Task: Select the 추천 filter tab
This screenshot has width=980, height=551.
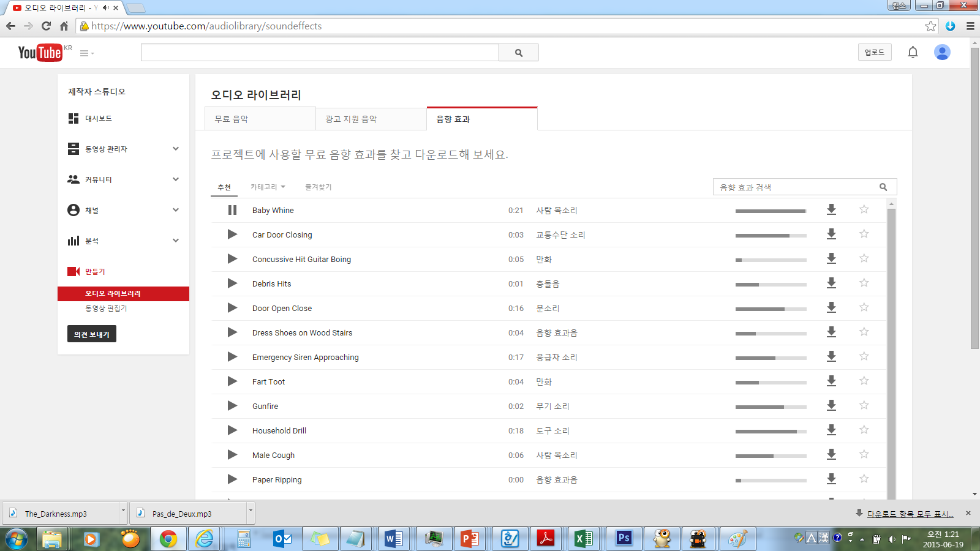Action: [x=224, y=187]
